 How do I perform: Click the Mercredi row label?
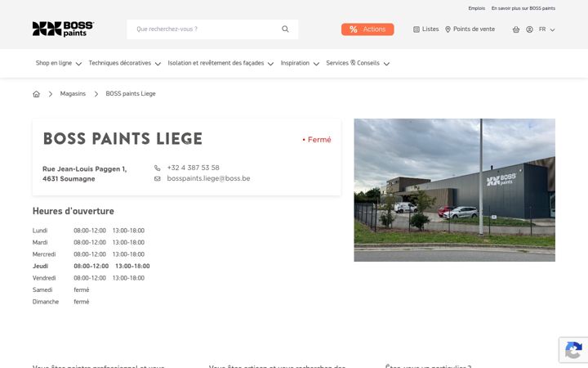(x=44, y=254)
